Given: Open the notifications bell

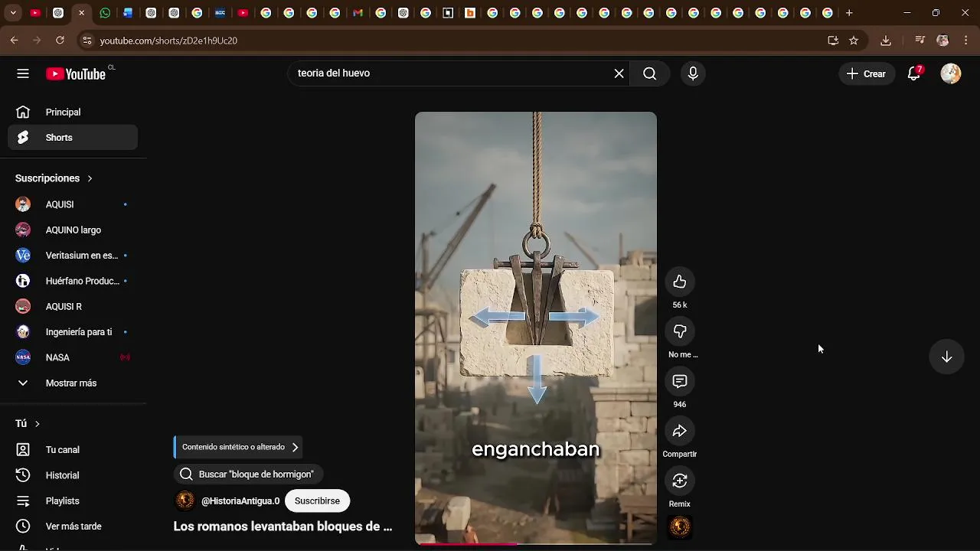Looking at the screenshot, I should [x=914, y=73].
